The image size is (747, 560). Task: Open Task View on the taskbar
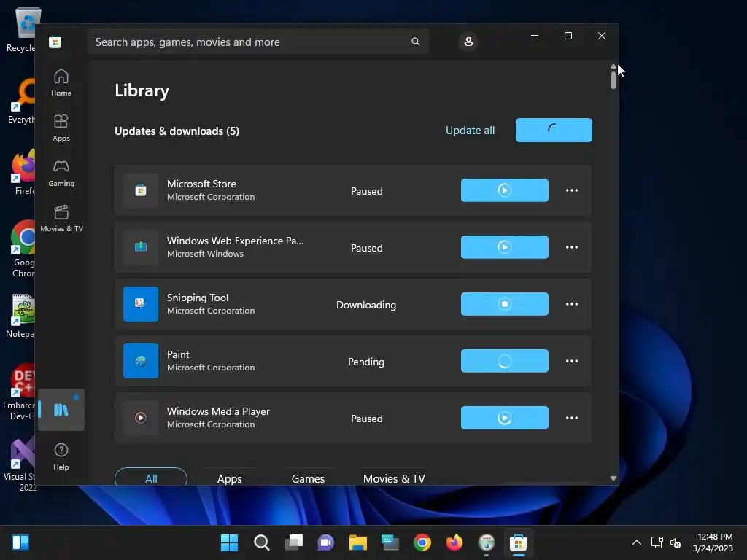click(x=294, y=542)
